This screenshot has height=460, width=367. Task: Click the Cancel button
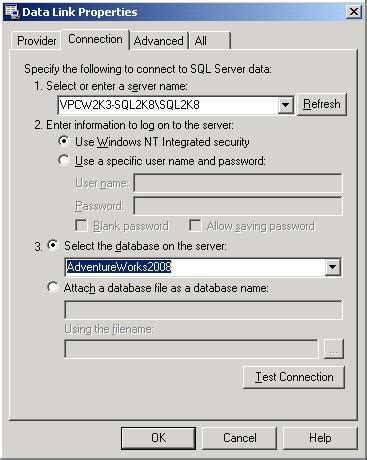click(x=240, y=438)
